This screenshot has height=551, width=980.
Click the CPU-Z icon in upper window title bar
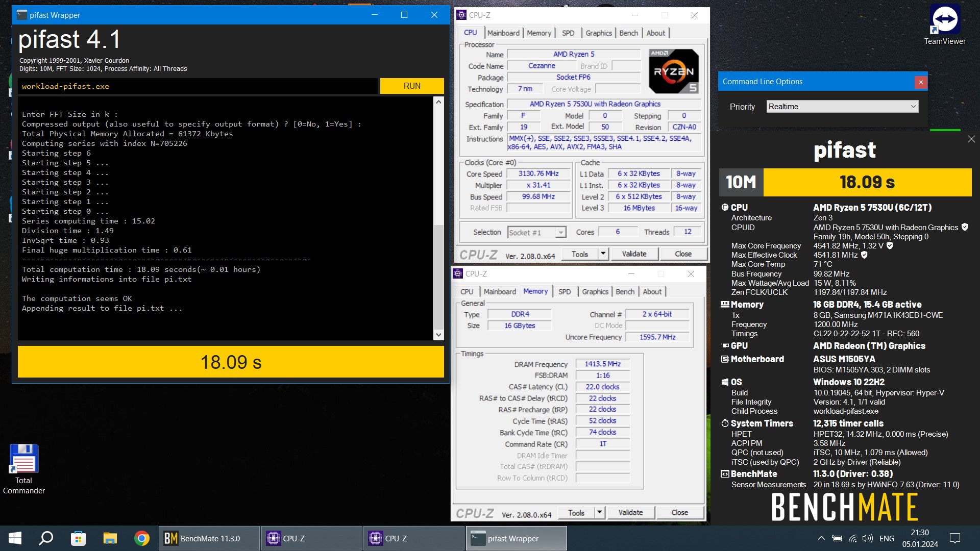pyautogui.click(x=461, y=15)
